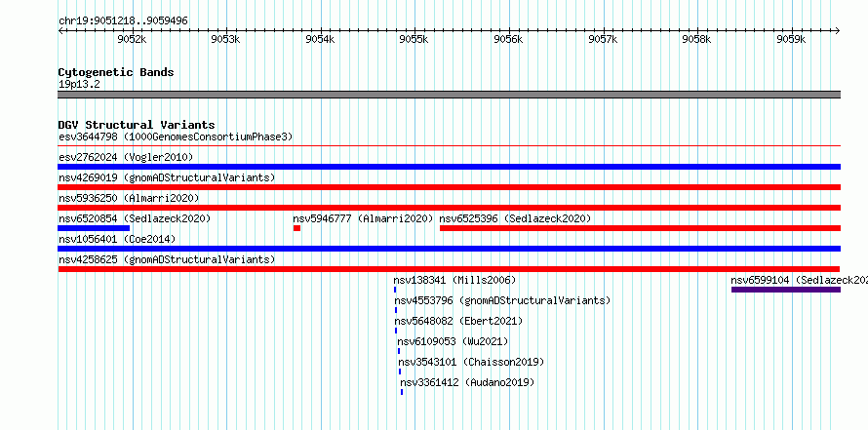Select the tiny blue nsv4553796 marker
The image size is (868, 430).
pyautogui.click(x=396, y=310)
